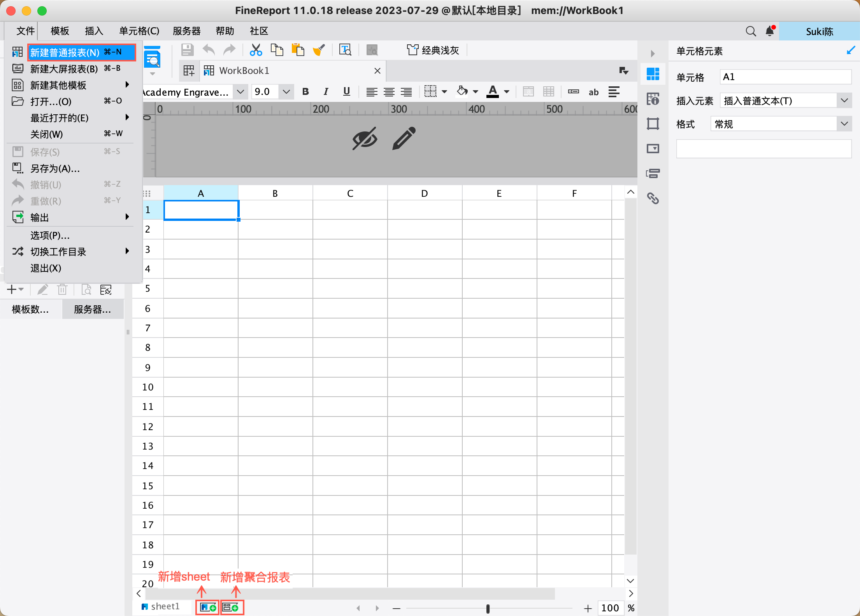Screen dimensions: 860x616
Task: Open the 格式 常规 dropdown
Action: click(844, 124)
